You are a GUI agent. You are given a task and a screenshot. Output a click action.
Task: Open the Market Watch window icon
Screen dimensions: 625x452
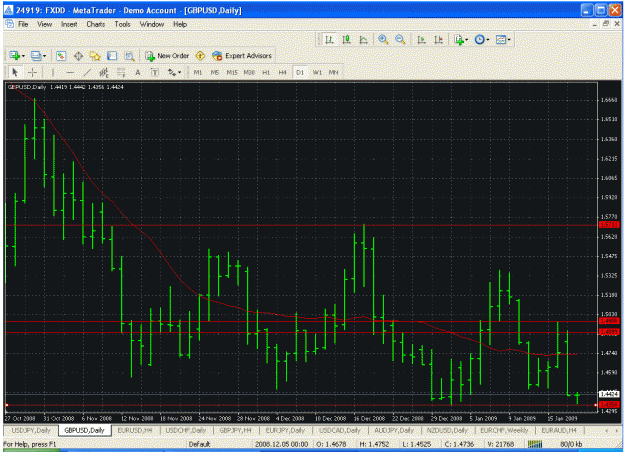point(61,56)
